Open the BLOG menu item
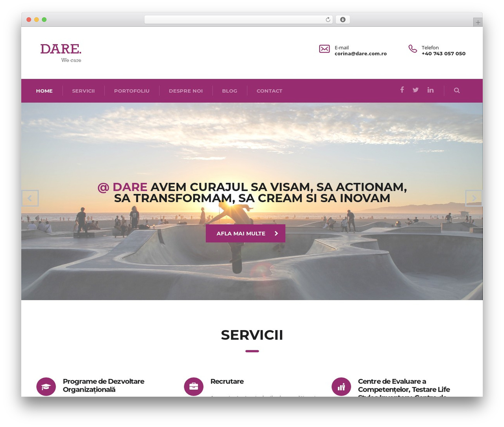 pos(230,91)
